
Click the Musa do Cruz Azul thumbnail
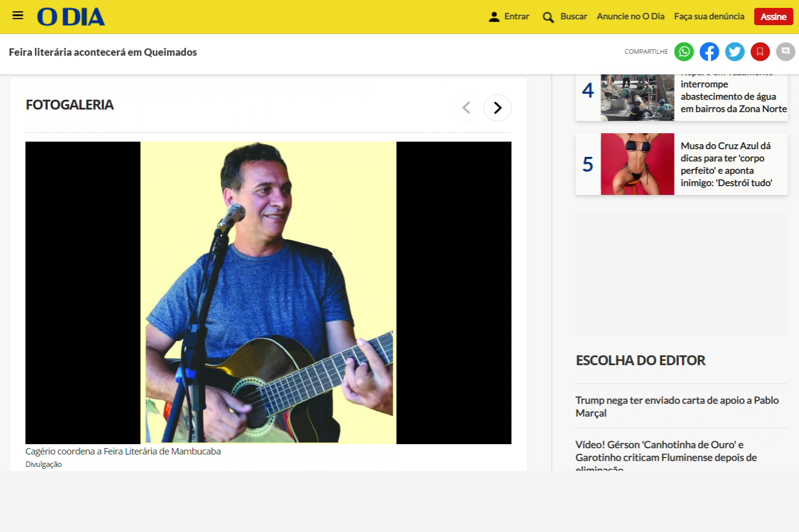click(637, 164)
